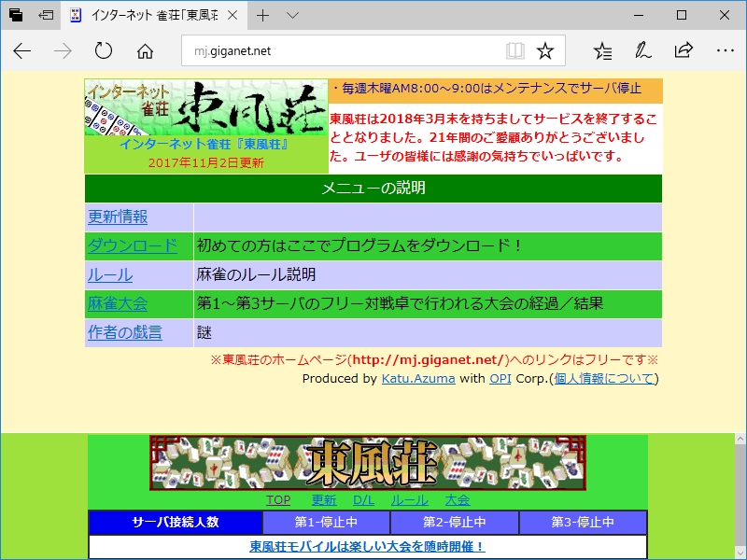Open the 個人情報について privacy link

611,377
